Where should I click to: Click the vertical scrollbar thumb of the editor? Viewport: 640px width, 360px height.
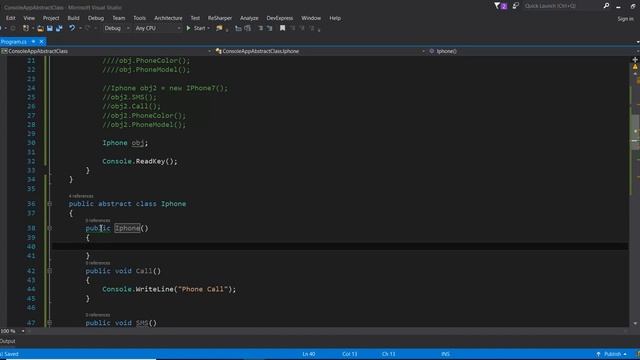point(635,133)
